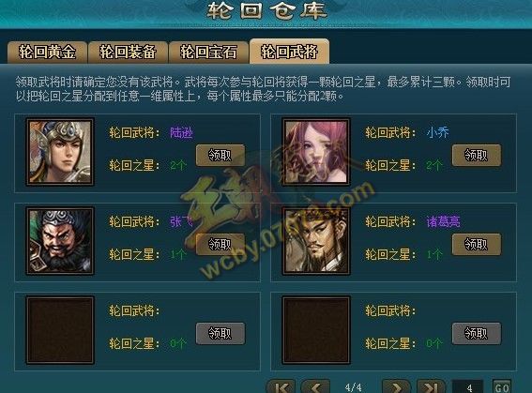Go to the next page with the right arrow
532x393 pixels.
[396, 386]
